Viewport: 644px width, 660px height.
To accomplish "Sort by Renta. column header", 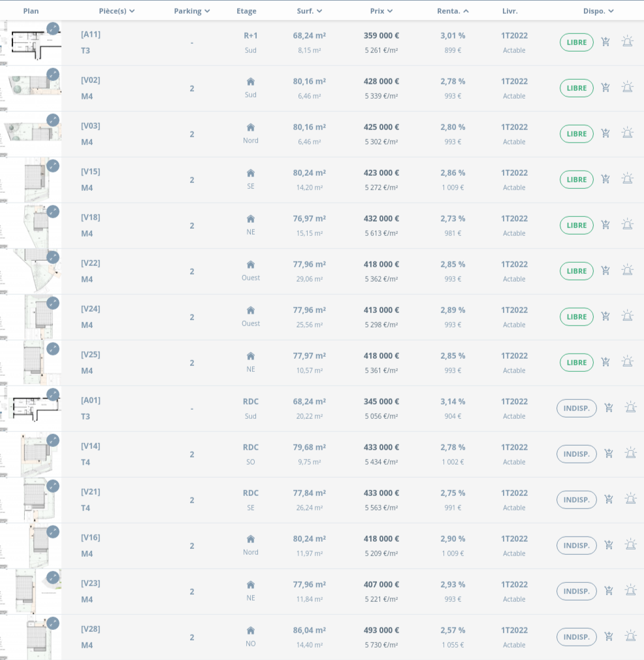I will pos(453,11).
